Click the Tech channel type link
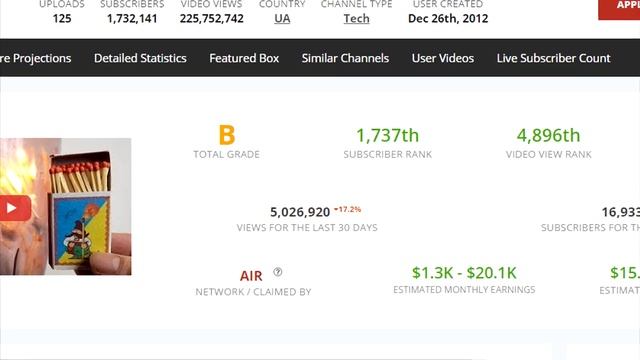The width and height of the screenshot is (640, 360). tap(356, 19)
